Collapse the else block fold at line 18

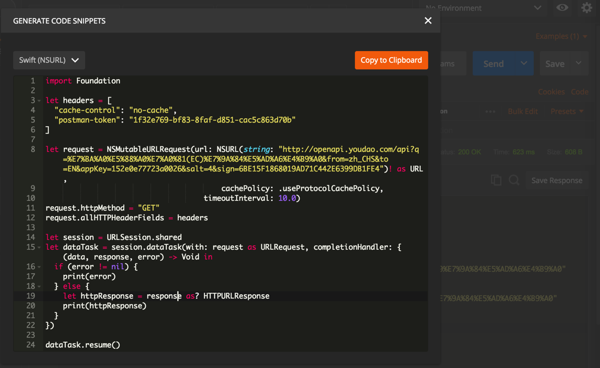pos(39,287)
